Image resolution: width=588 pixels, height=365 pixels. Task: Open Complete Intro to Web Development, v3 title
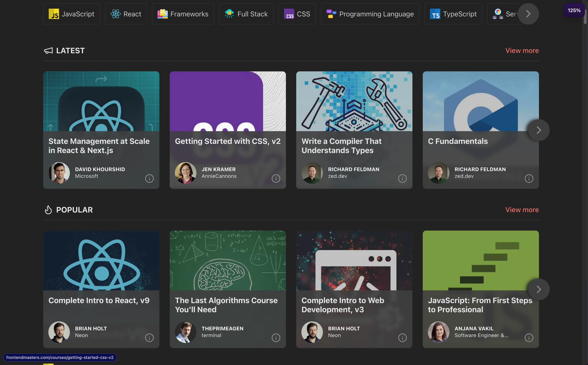(343, 305)
